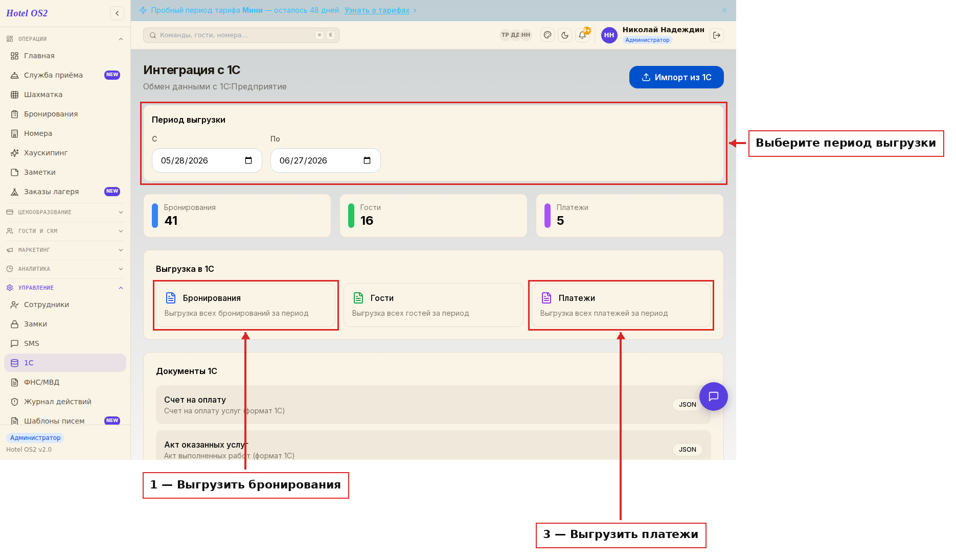Open the calendar picker in the По date field
The height and width of the screenshot is (560, 956).
tap(367, 160)
